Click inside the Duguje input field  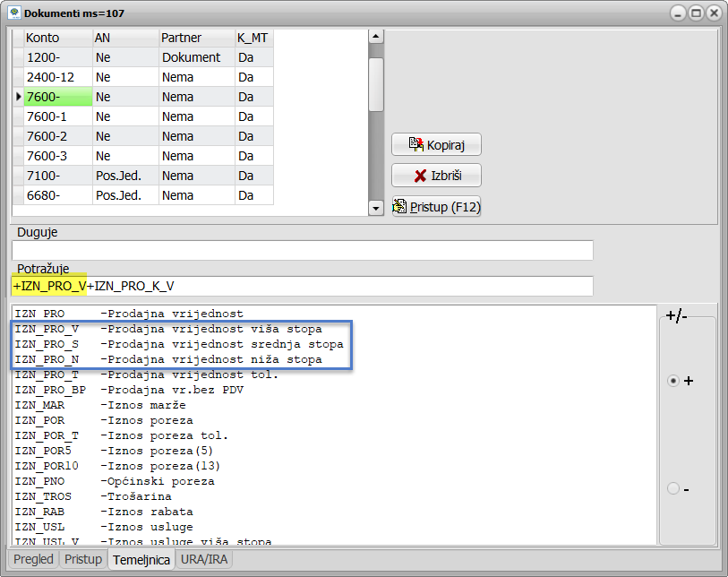click(302, 250)
